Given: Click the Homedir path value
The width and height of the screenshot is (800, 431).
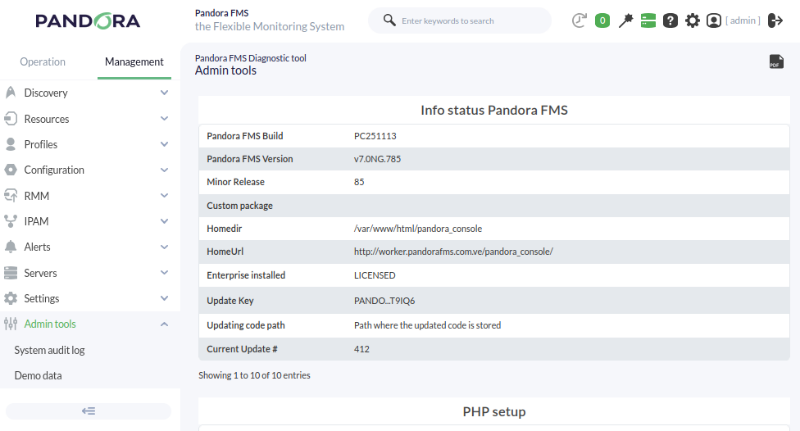Looking at the screenshot, I should click(418, 229).
